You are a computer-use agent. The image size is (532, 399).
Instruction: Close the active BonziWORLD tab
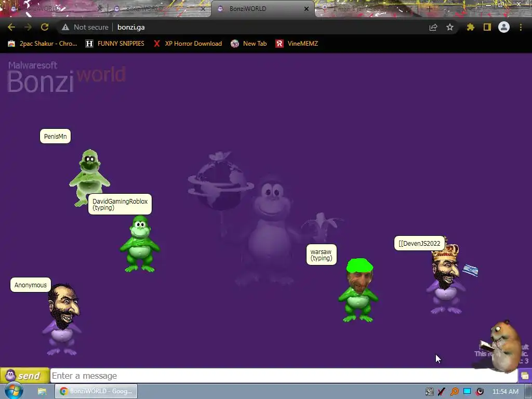[x=307, y=9]
